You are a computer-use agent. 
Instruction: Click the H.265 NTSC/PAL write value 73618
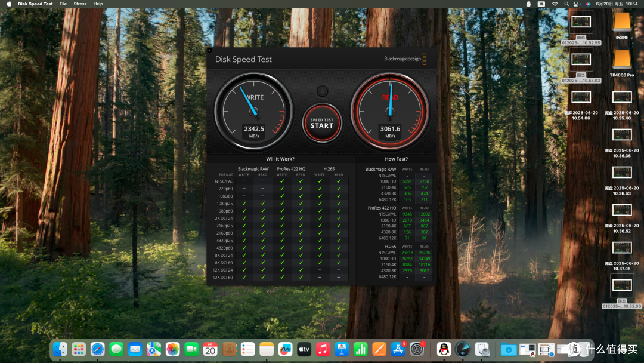pos(407,253)
